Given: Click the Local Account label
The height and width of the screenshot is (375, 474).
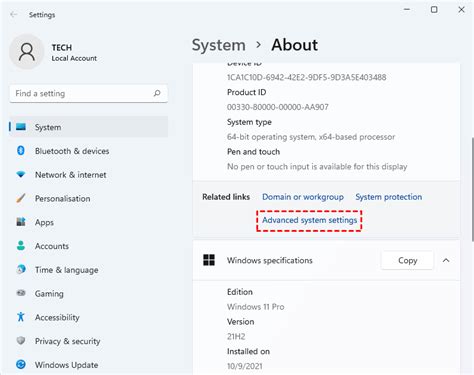Looking at the screenshot, I should (74, 58).
